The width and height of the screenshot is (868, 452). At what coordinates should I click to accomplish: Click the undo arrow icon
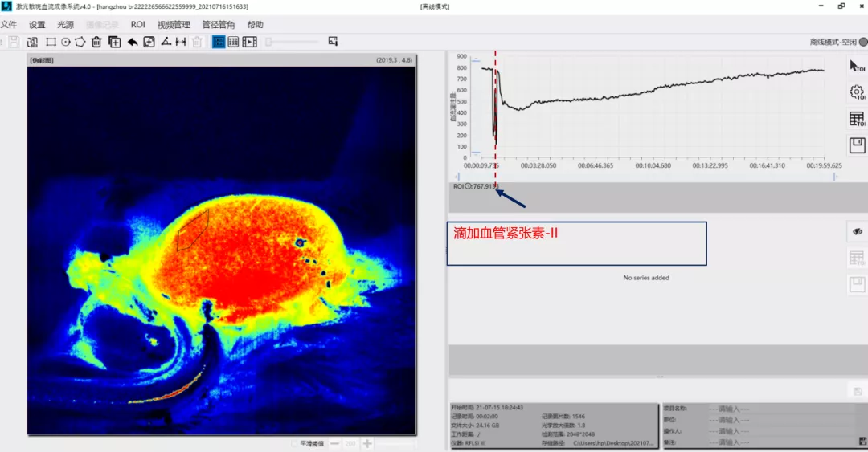tap(133, 42)
